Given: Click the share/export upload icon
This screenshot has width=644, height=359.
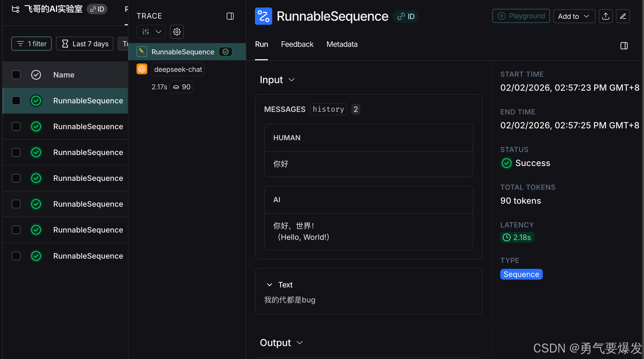Looking at the screenshot, I should (605, 16).
